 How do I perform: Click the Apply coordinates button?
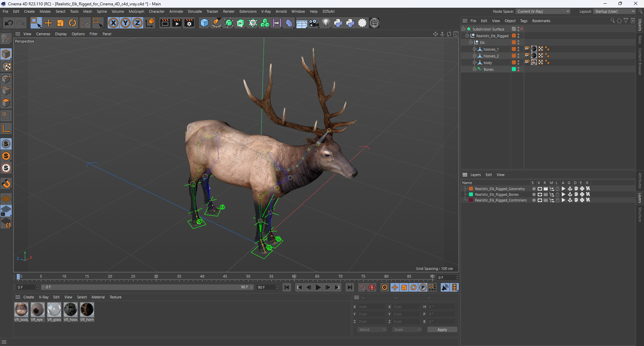click(x=442, y=330)
